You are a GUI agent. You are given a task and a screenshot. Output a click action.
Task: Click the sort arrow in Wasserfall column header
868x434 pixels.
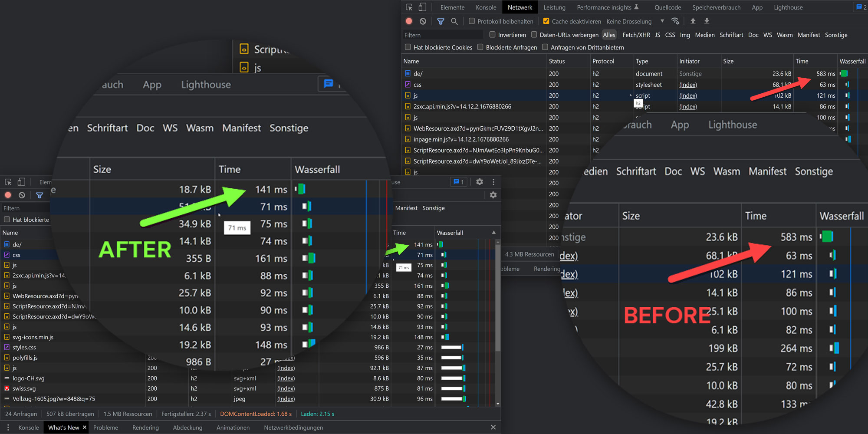pos(493,233)
